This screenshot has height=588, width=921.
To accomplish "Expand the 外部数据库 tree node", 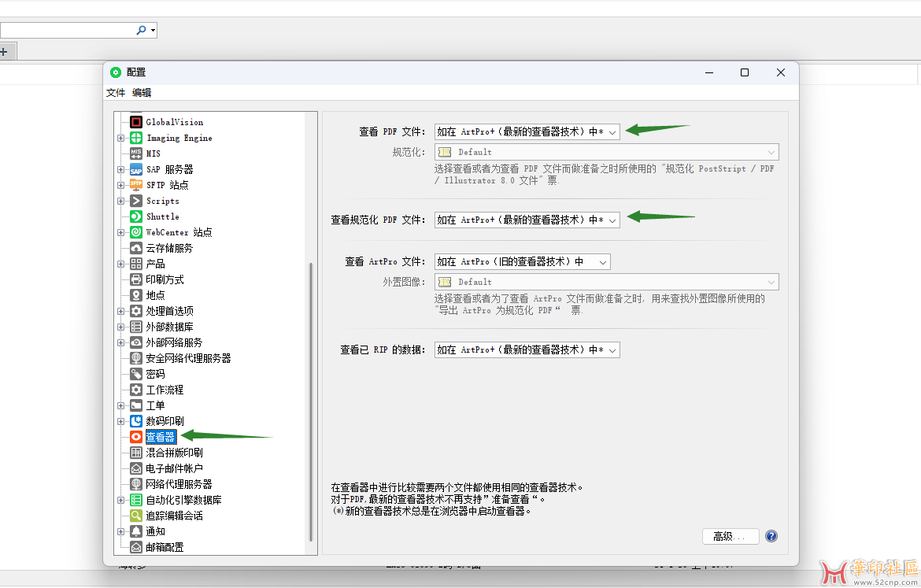I will 120,327.
